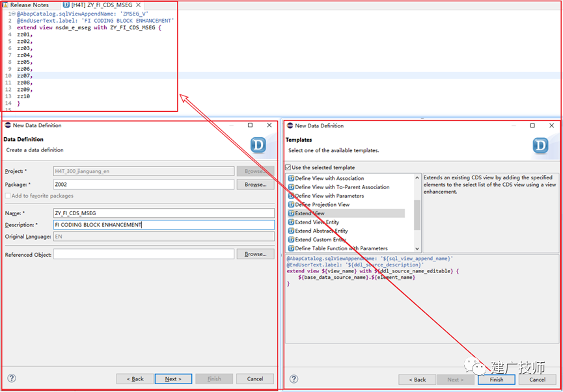
Task: Click Back in the Templates dialog
Action: click(x=417, y=380)
